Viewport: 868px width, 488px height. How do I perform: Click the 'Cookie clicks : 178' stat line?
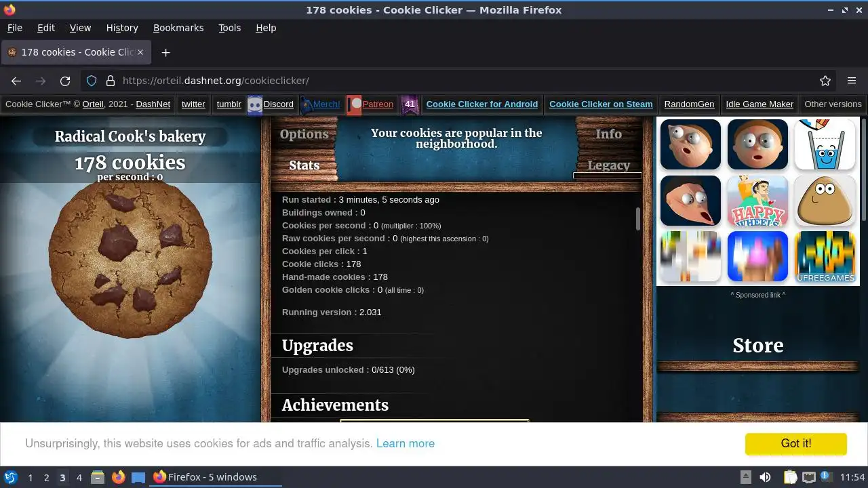click(321, 264)
